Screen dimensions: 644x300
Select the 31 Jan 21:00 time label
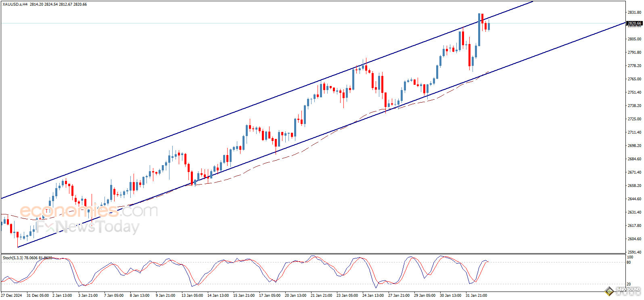[x=476, y=296]
